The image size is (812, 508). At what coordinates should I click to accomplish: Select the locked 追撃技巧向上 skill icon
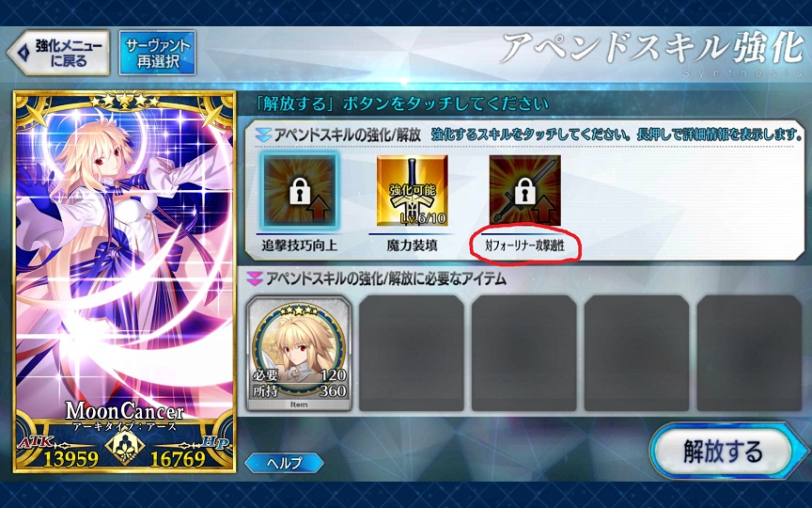(299, 190)
